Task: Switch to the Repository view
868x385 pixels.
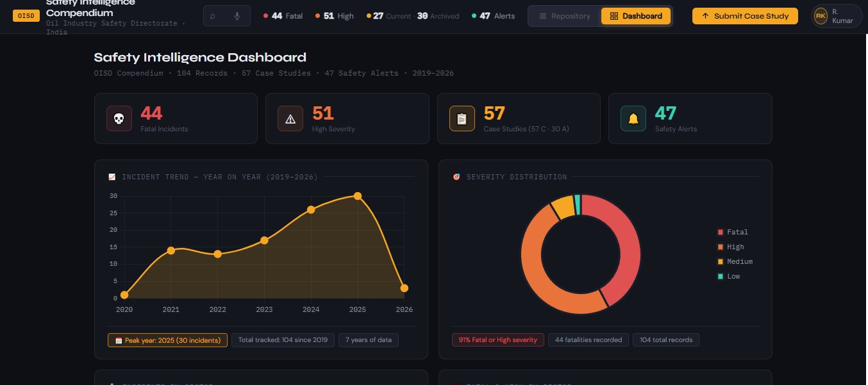Action: click(x=565, y=16)
